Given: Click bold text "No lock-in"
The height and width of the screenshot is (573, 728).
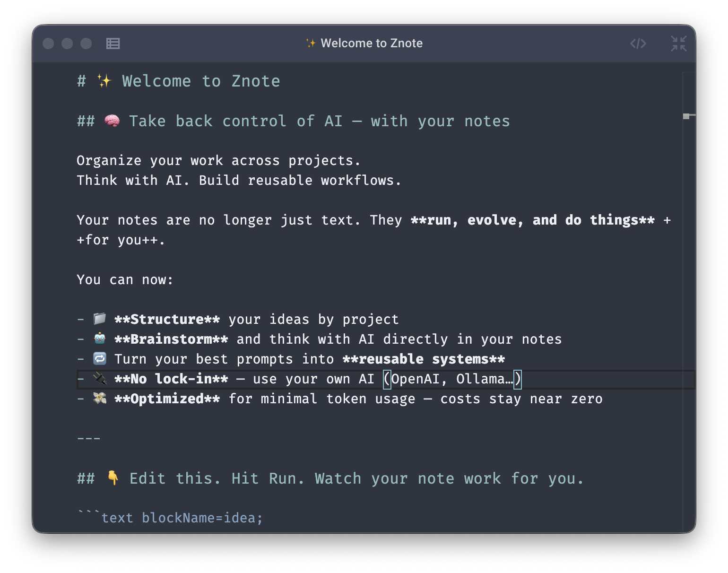Looking at the screenshot, I should (x=171, y=379).
